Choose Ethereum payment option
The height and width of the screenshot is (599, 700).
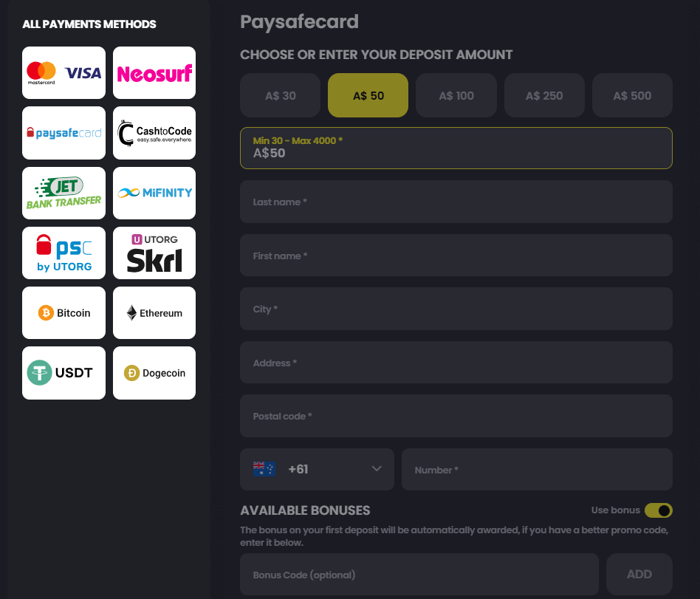pyautogui.click(x=154, y=312)
